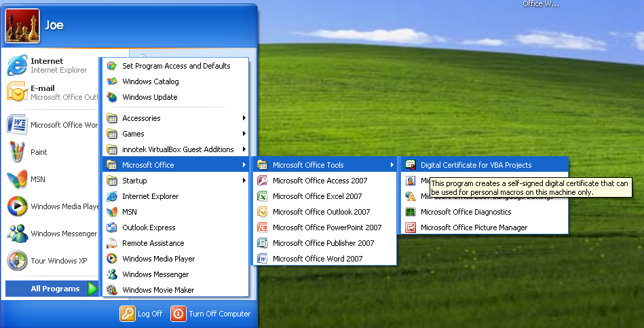This screenshot has height=328, width=644.
Task: Open the Games folder entry
Action: coord(175,134)
